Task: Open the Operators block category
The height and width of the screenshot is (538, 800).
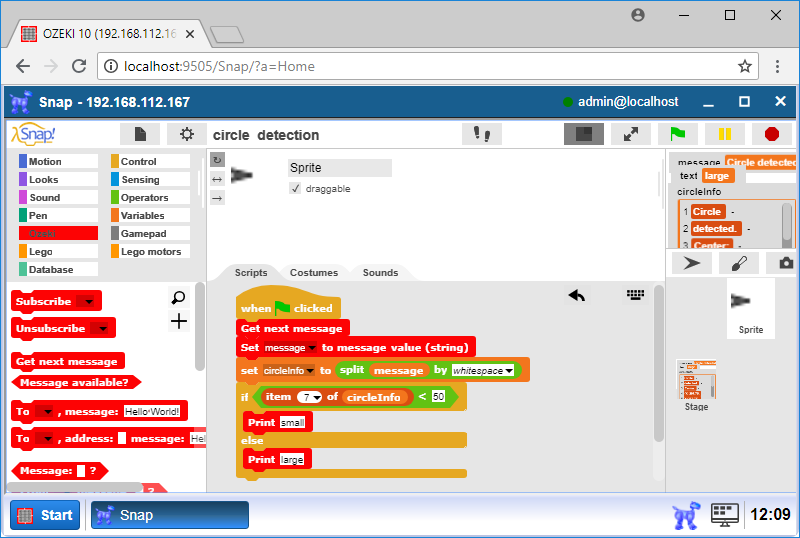Action: click(151, 197)
